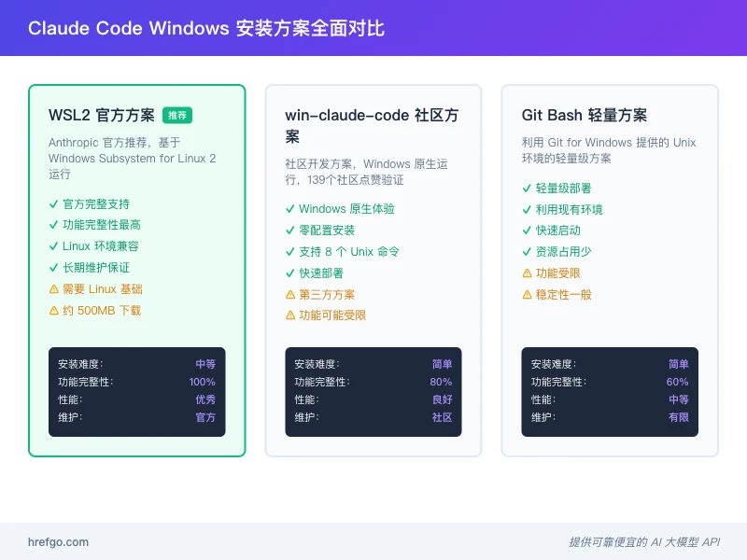747x560 pixels.
Task: Click the green 推荐 badge
Action: (177, 115)
